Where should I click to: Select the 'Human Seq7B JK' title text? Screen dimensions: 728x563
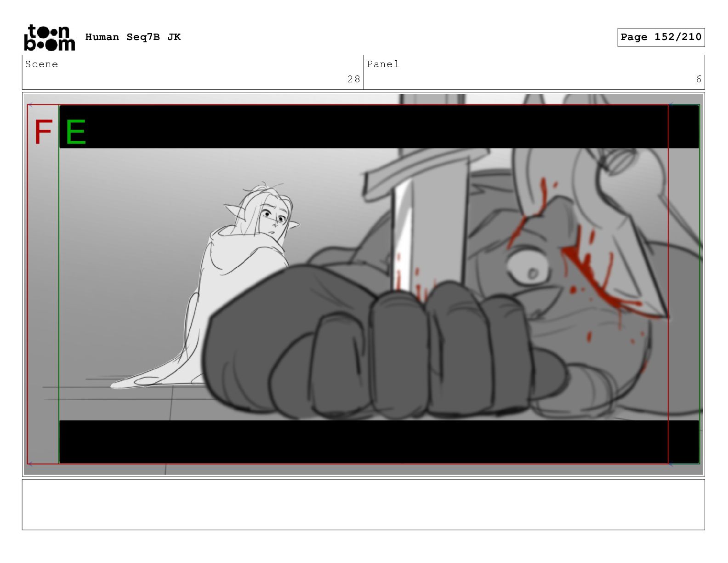click(x=133, y=37)
